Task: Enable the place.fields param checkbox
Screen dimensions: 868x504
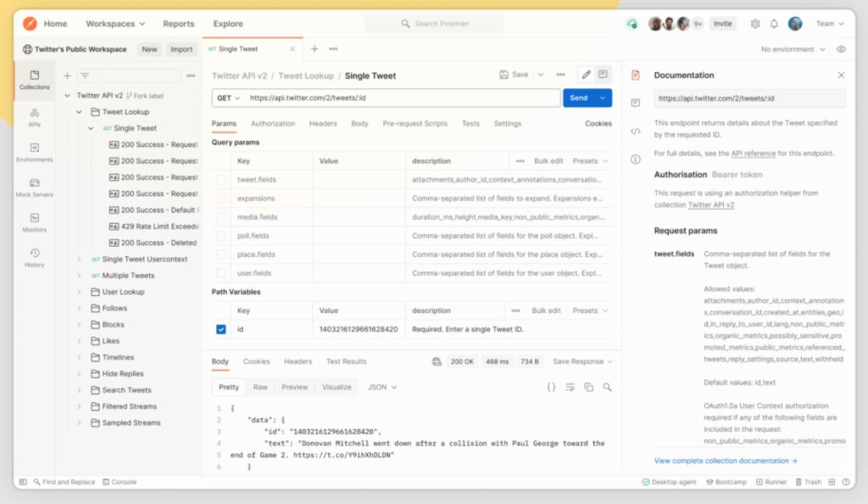Action: (221, 255)
